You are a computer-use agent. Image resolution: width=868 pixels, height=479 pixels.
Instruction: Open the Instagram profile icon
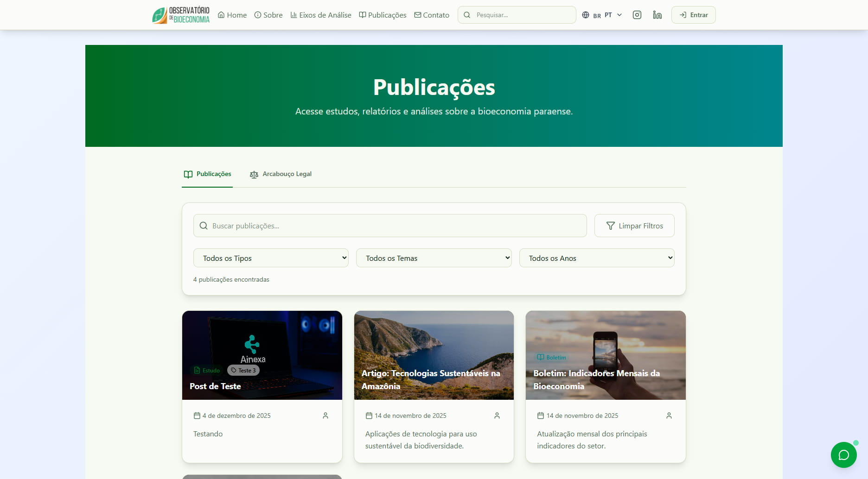click(637, 15)
